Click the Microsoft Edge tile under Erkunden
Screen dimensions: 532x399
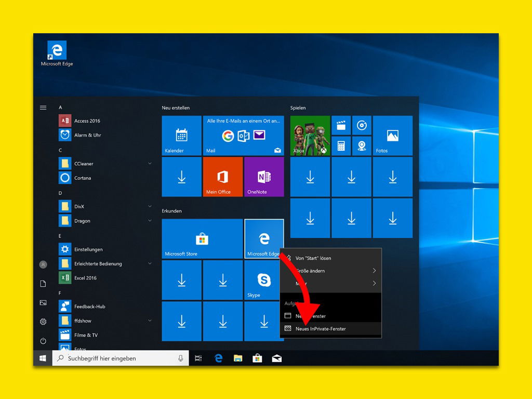264,238
